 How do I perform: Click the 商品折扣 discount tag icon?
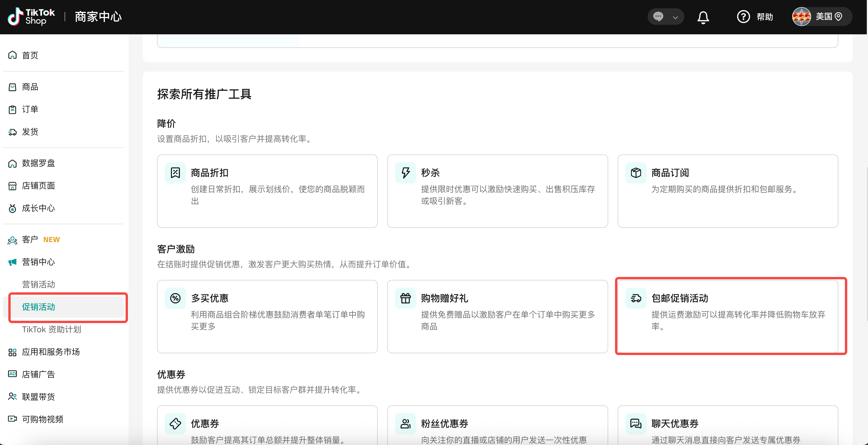[x=175, y=173]
